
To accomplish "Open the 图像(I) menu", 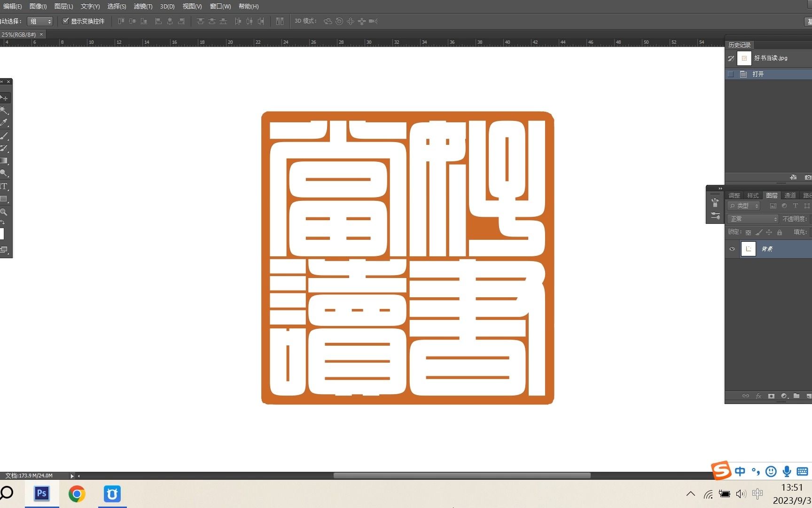I will 38,6.
